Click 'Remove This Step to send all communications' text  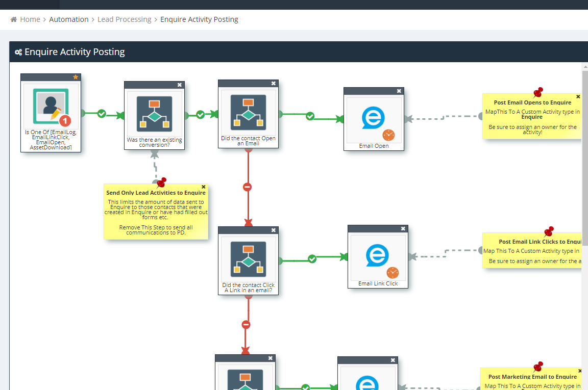point(156,230)
